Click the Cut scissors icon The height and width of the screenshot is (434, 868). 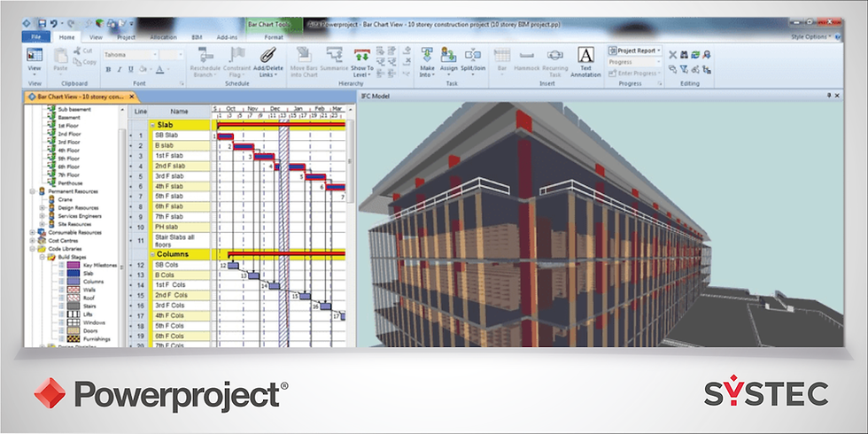pyautogui.click(x=77, y=51)
